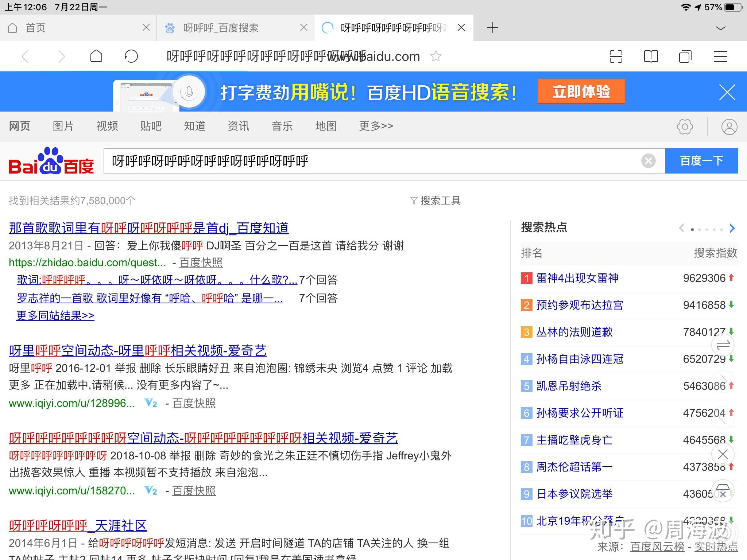Expand tab bar dropdown chevron
Screen dimensions: 747x560
tap(721, 28)
